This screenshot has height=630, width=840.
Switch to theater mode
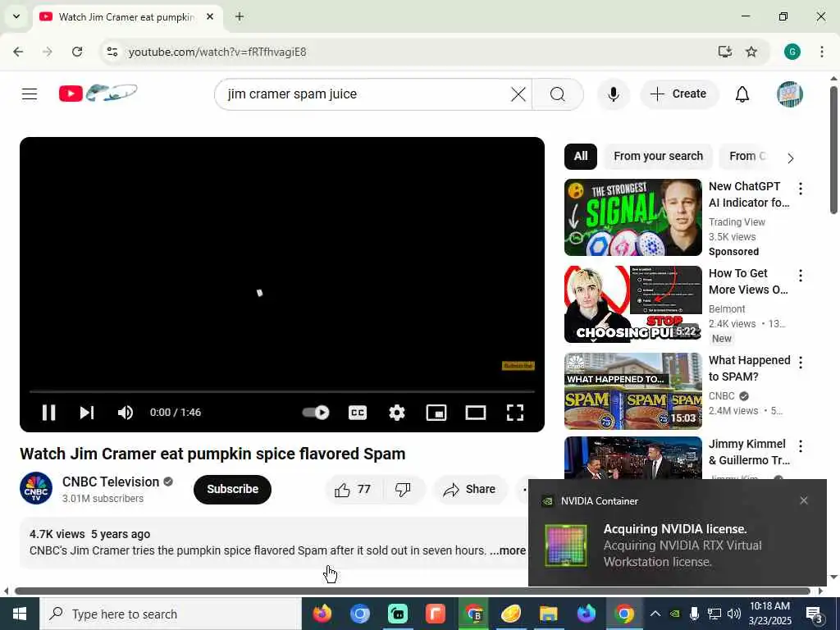point(475,413)
